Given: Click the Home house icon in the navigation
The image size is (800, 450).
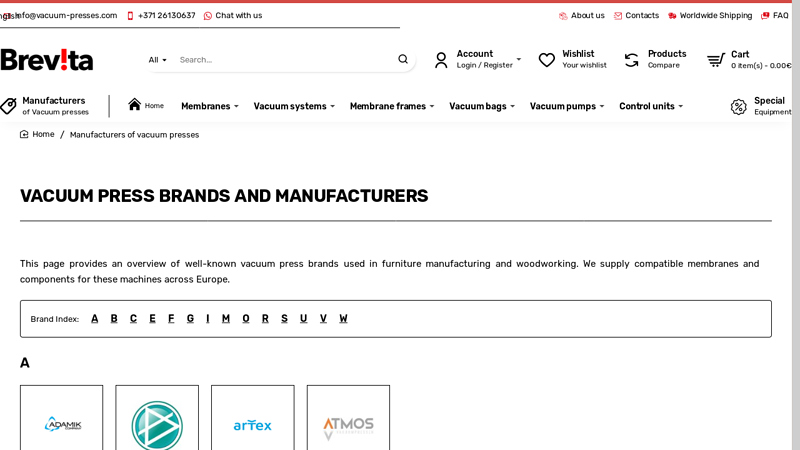Looking at the screenshot, I should point(135,104).
